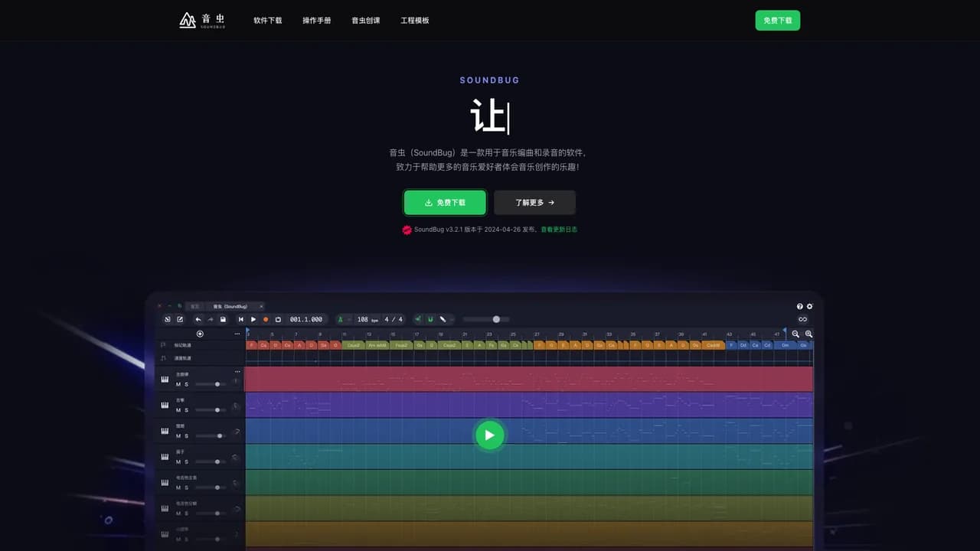Click the redo arrow in DAW toolbar
This screenshot has width=980, height=551.
(x=211, y=319)
